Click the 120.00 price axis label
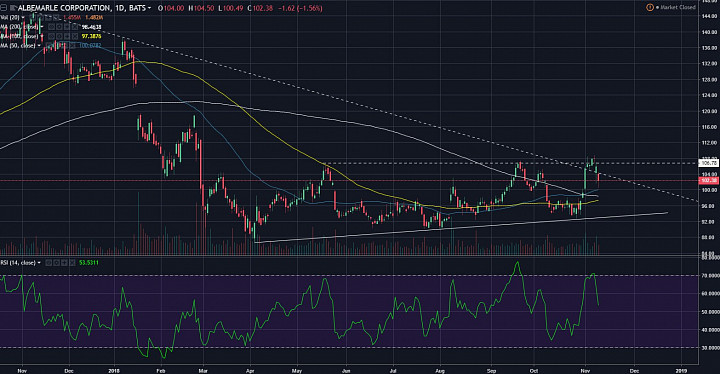 click(710, 111)
